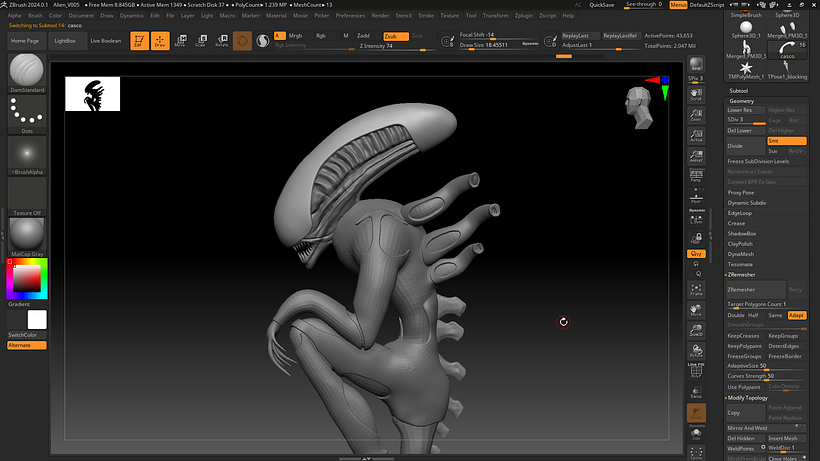The height and width of the screenshot is (461, 820).
Task: Click the QuickSave button
Action: click(601, 5)
